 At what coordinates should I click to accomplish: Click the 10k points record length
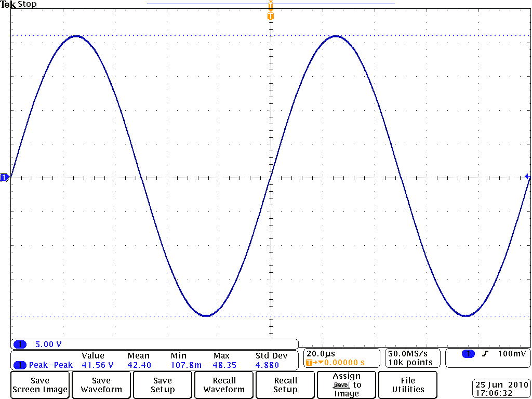point(410,363)
